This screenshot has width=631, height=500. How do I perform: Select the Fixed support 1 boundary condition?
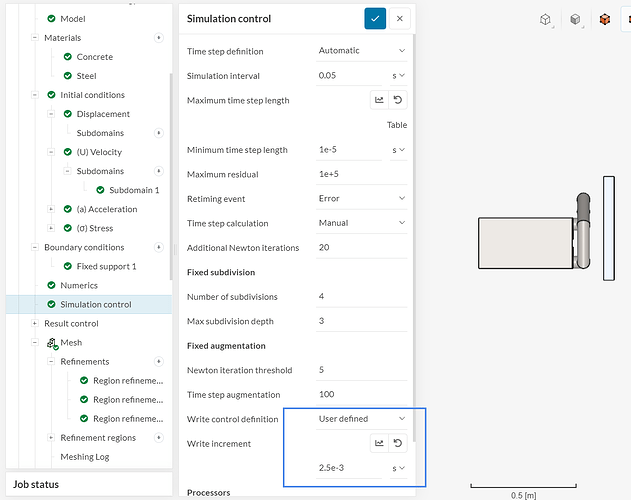(106, 266)
